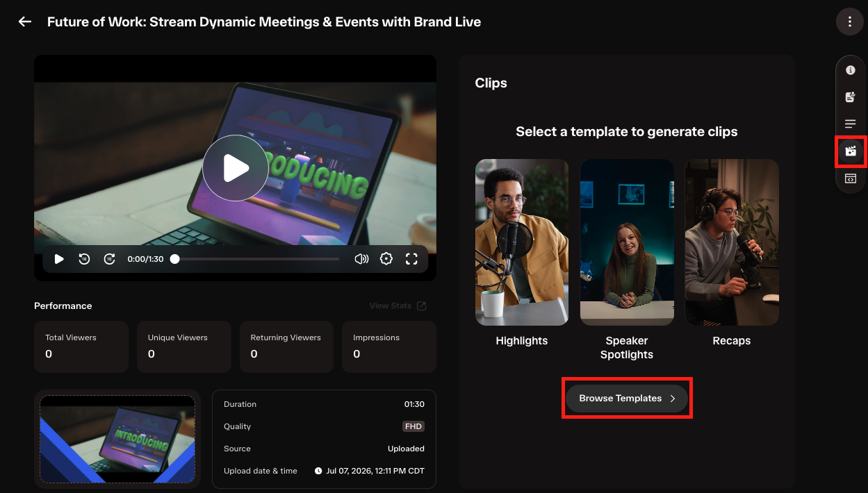Rewind 10 seconds in the video
The height and width of the screenshot is (493, 868).
84,259
